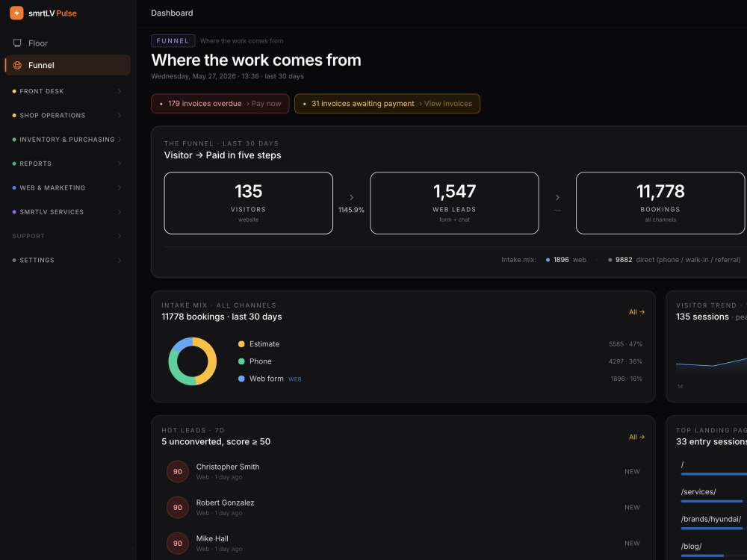Select the Funnel menu item
Screen dimensions: 747x560
(x=67, y=65)
